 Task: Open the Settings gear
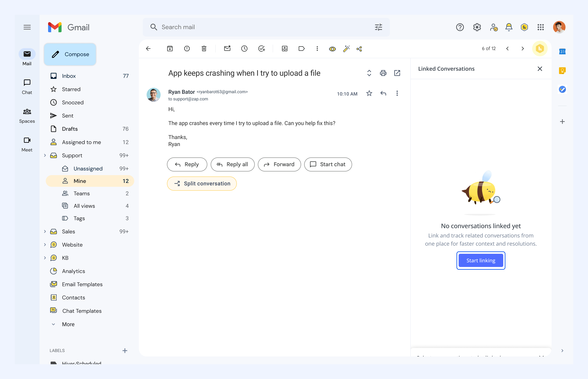477,27
